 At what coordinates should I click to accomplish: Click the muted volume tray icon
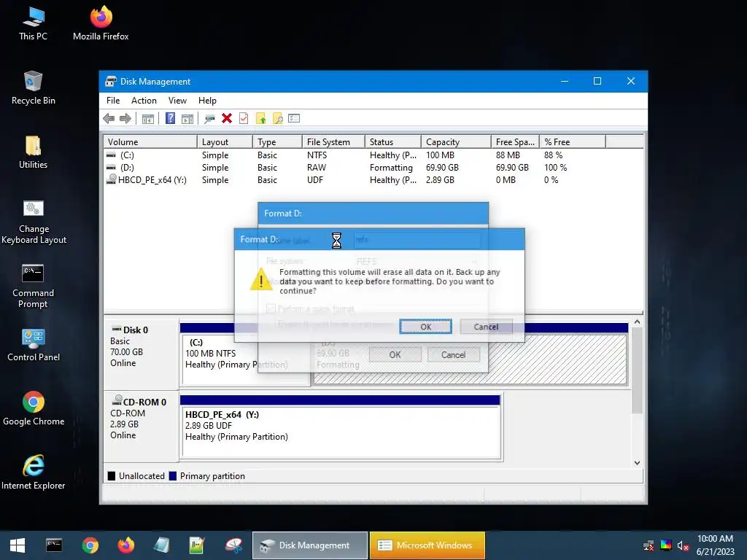point(683,545)
